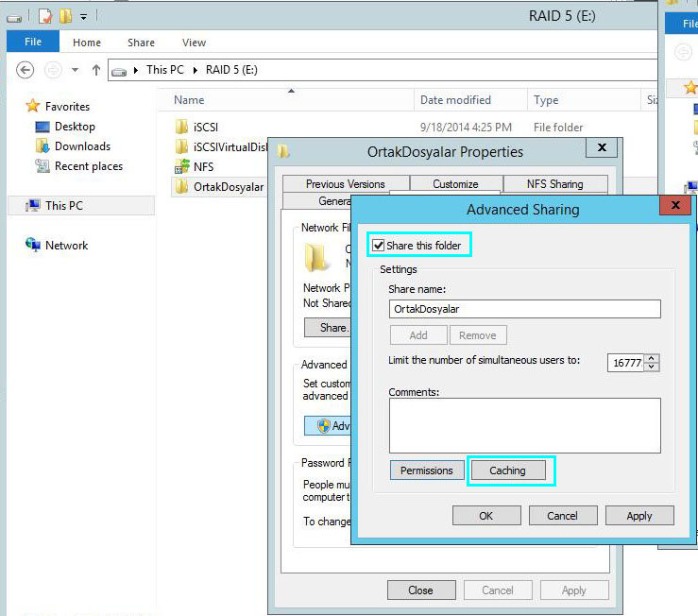Decrease the simultaneous users limit with down arrow
Viewport: 698px width, 616px height.
pyautogui.click(x=652, y=368)
